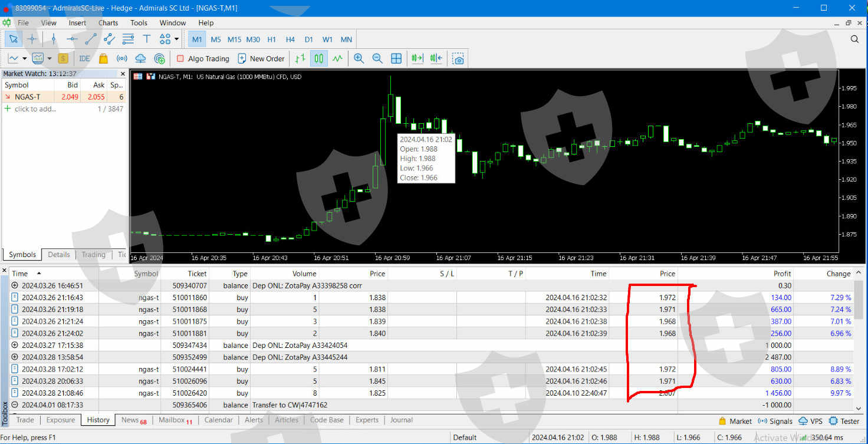
Task: Open the shapes objects dropdown arrow
Action: [x=176, y=40]
